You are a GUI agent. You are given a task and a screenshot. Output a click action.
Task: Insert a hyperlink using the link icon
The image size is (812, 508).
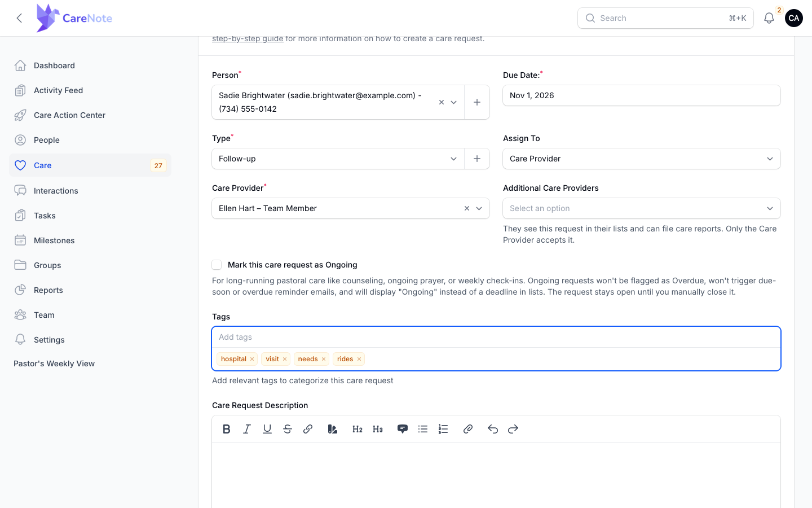(308, 429)
